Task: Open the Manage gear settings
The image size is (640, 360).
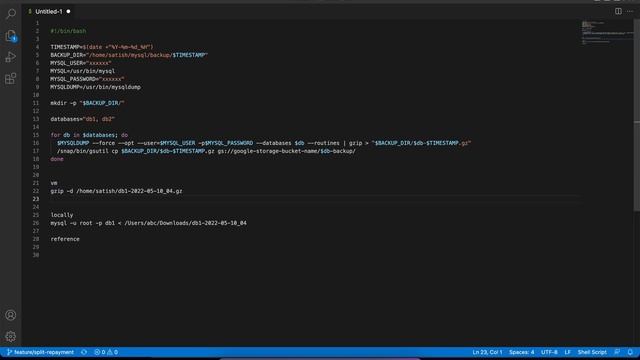Action: (x=11, y=336)
